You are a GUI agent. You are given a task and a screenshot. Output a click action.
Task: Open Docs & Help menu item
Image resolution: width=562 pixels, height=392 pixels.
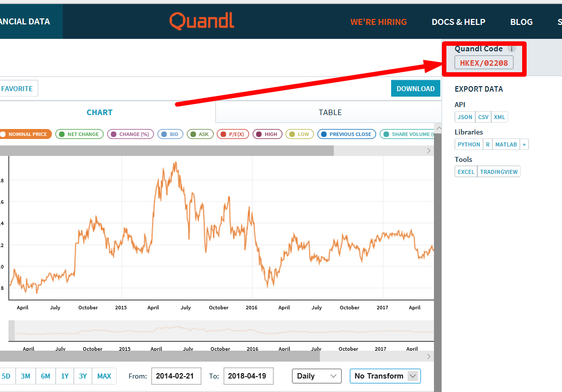(x=458, y=22)
